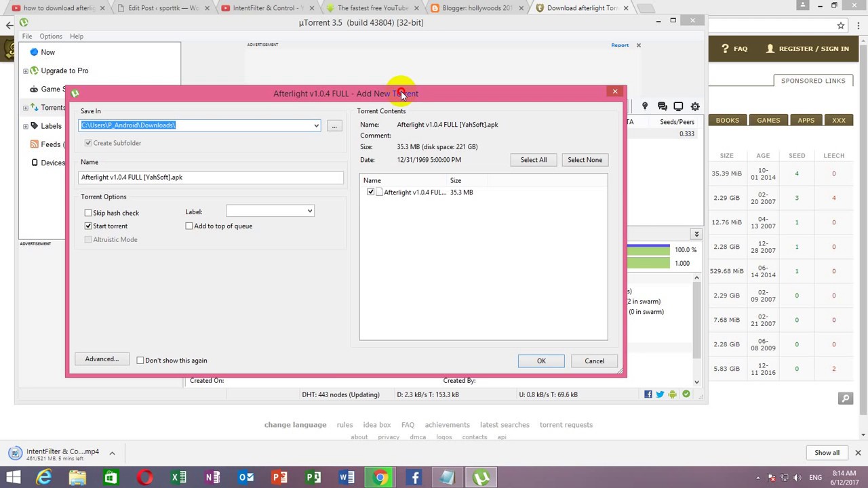Click the search magnifier on the torrent website
Screen dimensions: 868x488
845,399
